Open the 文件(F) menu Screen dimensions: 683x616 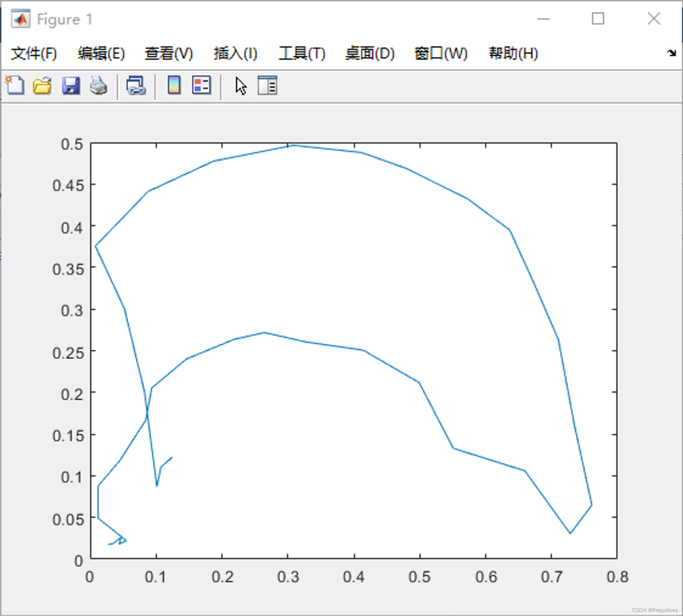click(34, 53)
